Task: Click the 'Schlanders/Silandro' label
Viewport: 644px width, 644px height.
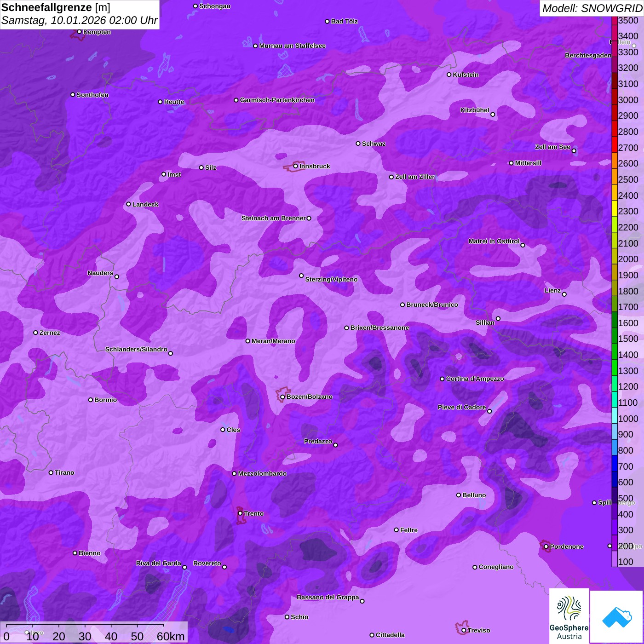Action: 136,349
